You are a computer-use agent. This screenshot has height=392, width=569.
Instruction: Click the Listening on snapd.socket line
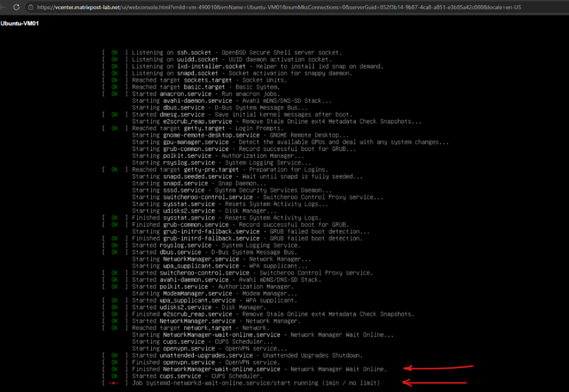click(x=242, y=73)
